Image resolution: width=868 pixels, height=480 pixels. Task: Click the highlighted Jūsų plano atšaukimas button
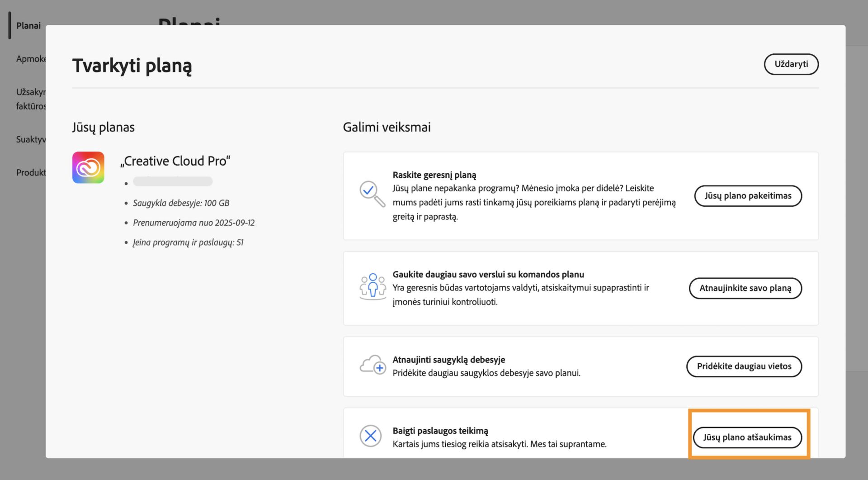[748, 437]
